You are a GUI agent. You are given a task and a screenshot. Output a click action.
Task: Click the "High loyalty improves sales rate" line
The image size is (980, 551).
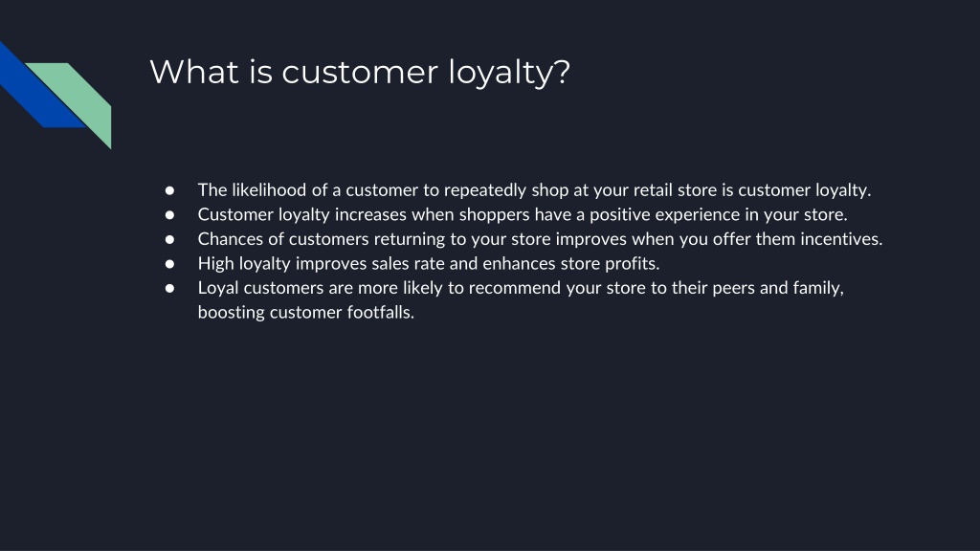coord(429,264)
